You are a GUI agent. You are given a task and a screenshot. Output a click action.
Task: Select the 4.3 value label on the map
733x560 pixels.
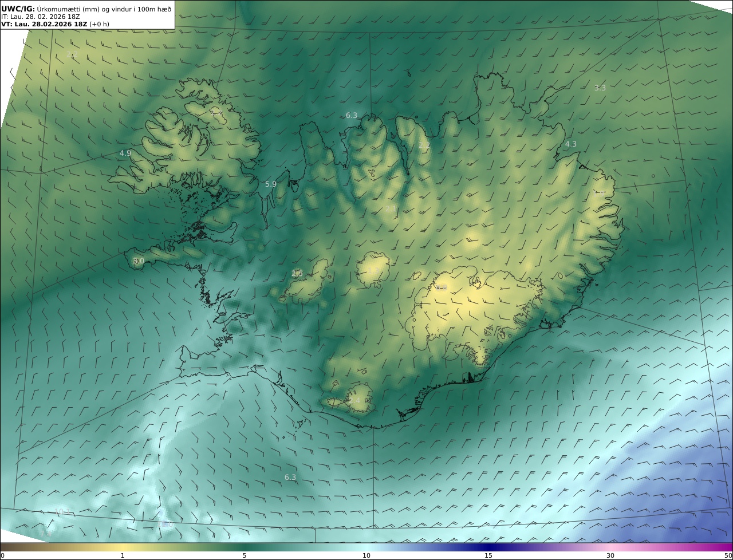point(571,144)
